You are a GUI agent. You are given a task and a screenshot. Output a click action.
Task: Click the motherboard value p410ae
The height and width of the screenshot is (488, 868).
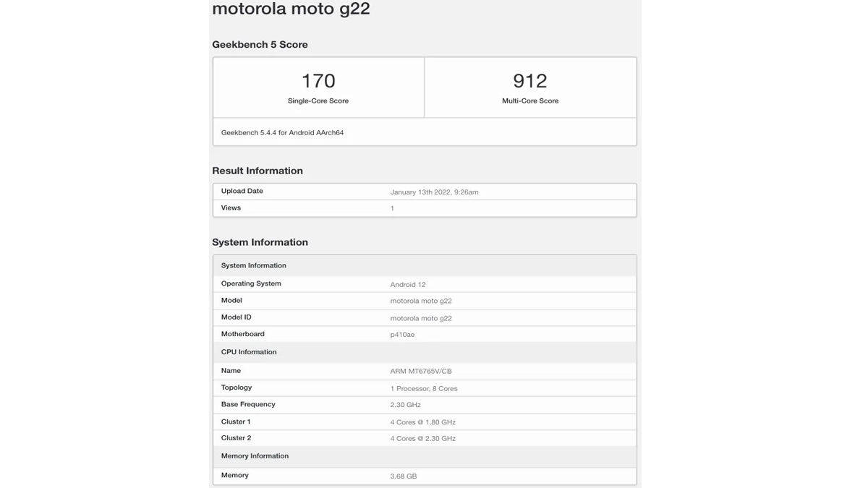[402, 334]
